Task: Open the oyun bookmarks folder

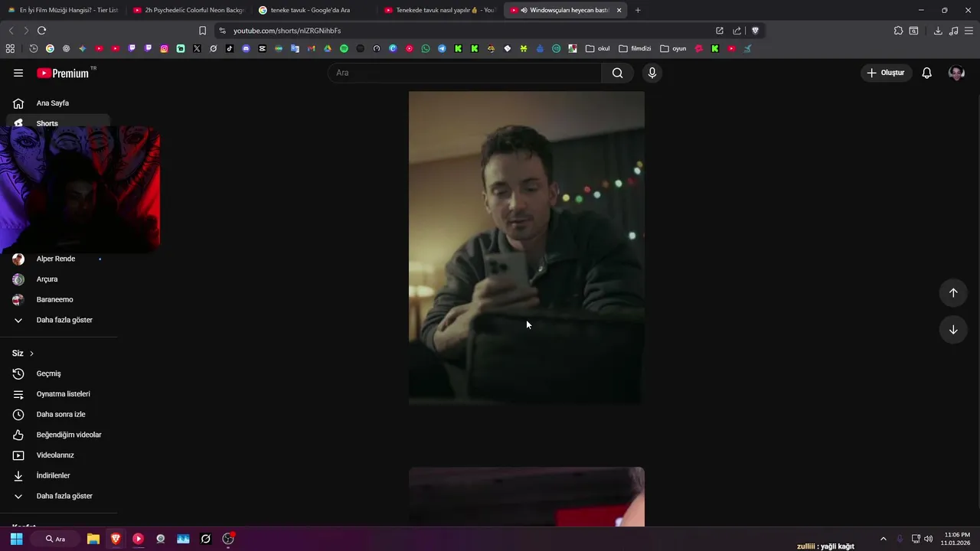Action: click(673, 48)
